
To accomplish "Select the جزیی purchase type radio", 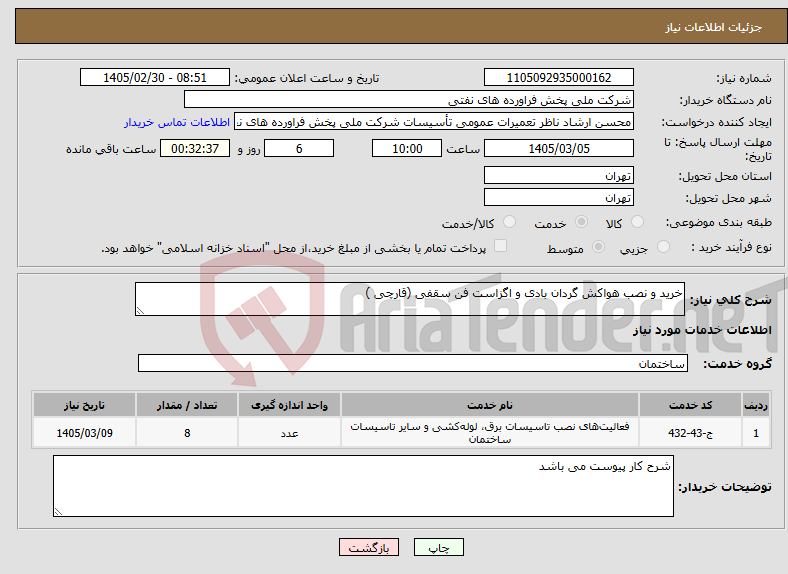I will (x=663, y=246).
